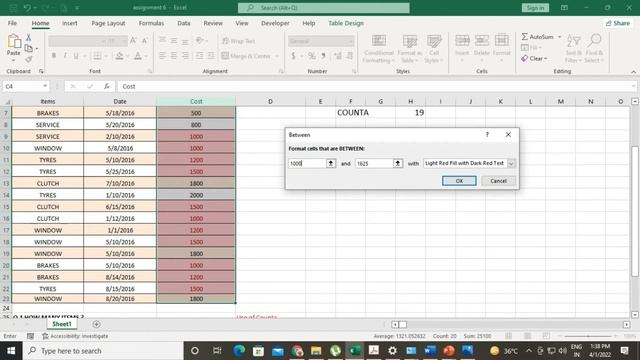This screenshot has width=640, height=360.
Task: Toggle Bold formatting
Action: click(53, 56)
